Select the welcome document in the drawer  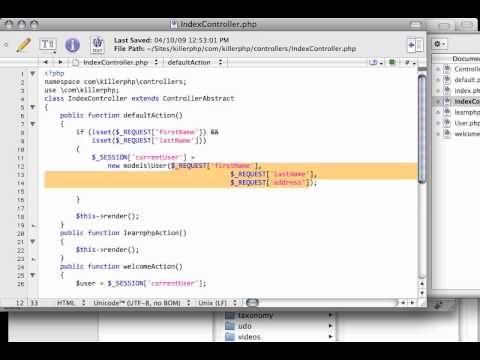pyautogui.click(x=467, y=134)
